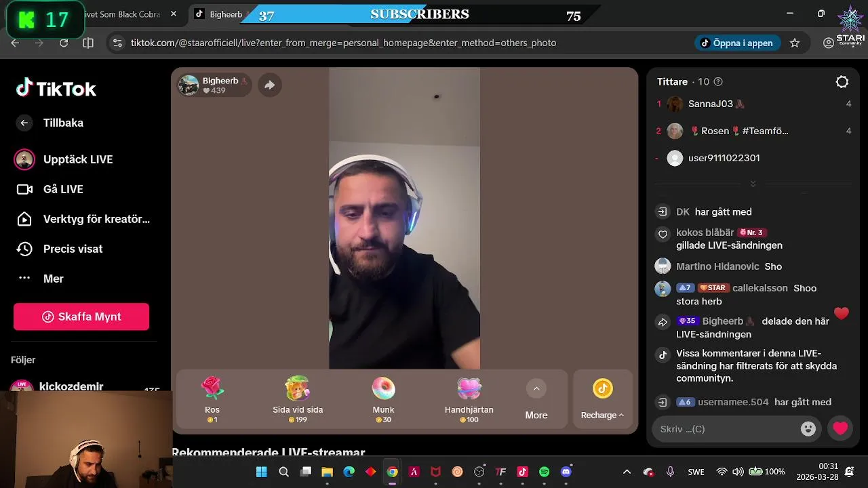Send the Handhjärtan gift
This screenshot has height=488, width=868.
(x=469, y=399)
